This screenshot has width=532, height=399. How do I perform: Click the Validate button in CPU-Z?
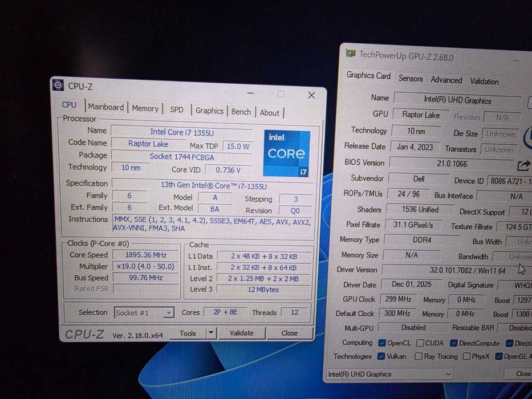point(242,333)
